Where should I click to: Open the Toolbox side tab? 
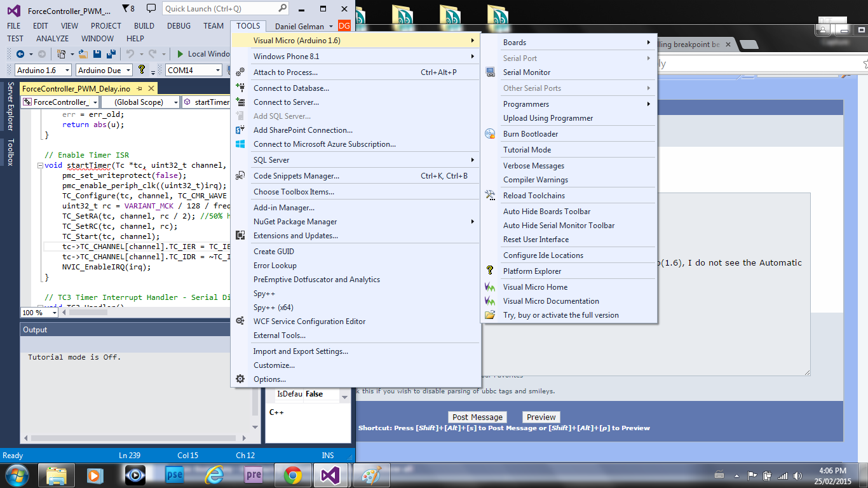(10, 152)
